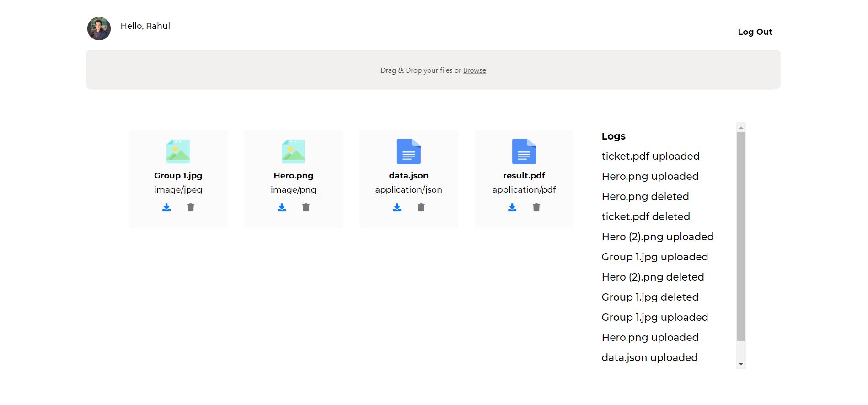The image size is (868, 405).
Task: Select log entry 'Hero (2).png deleted'
Action: 653,277
